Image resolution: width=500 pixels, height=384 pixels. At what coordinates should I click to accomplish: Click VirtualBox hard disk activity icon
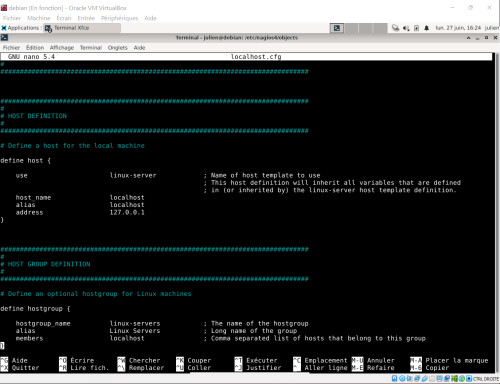pos(394,379)
